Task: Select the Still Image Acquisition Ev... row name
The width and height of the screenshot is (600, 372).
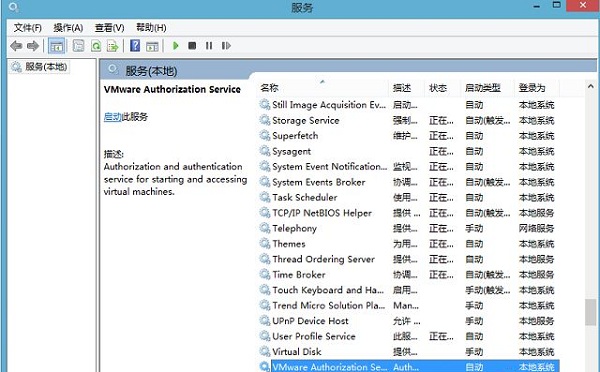Action: [x=329, y=105]
